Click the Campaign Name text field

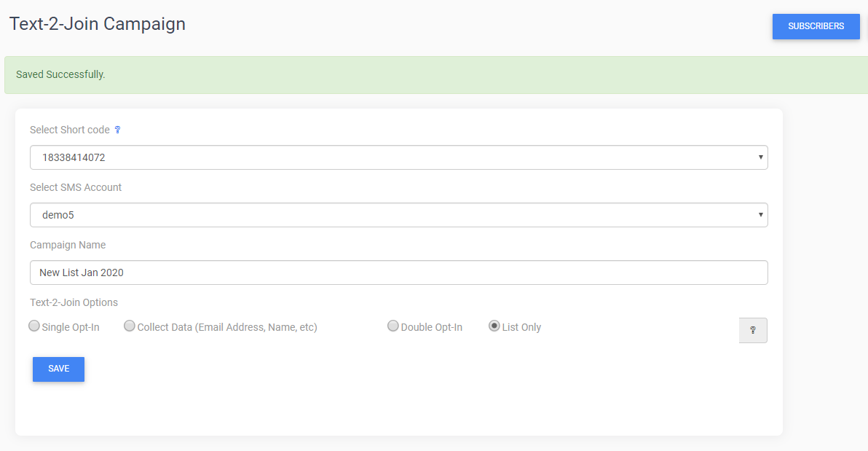(x=398, y=272)
